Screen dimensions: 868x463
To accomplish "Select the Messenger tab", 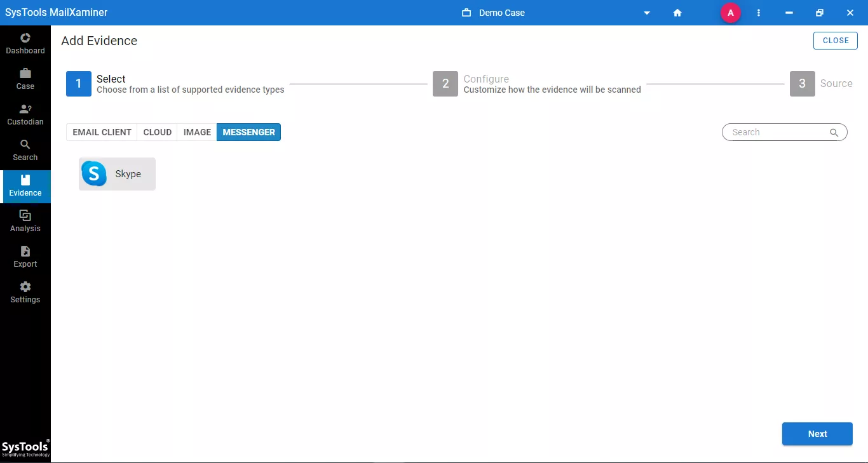I will click(249, 132).
